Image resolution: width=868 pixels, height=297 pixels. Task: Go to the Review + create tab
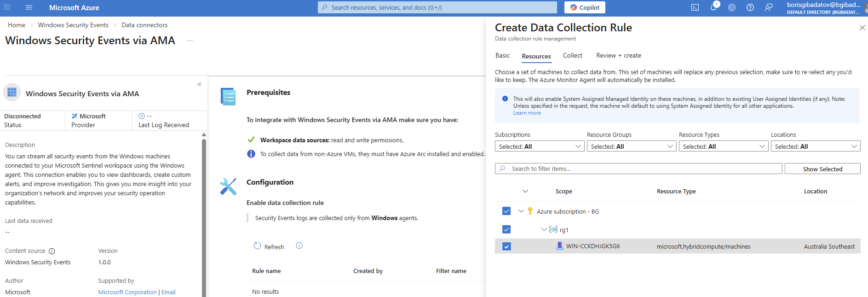click(x=618, y=56)
